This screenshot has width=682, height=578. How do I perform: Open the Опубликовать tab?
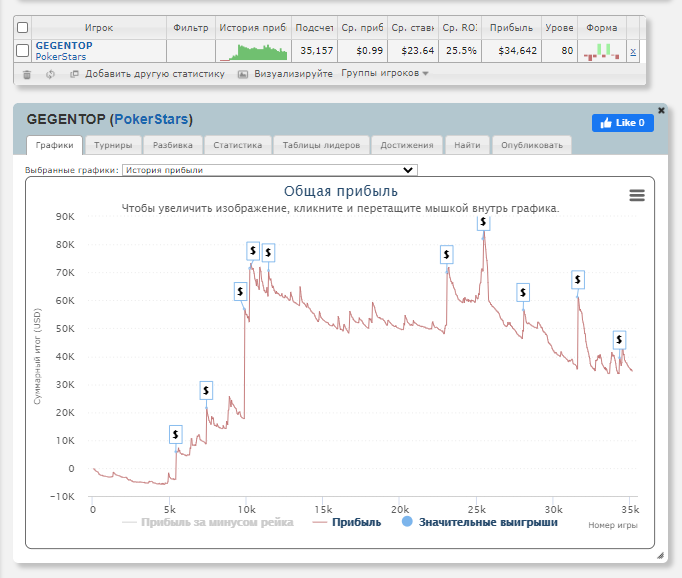click(x=532, y=145)
